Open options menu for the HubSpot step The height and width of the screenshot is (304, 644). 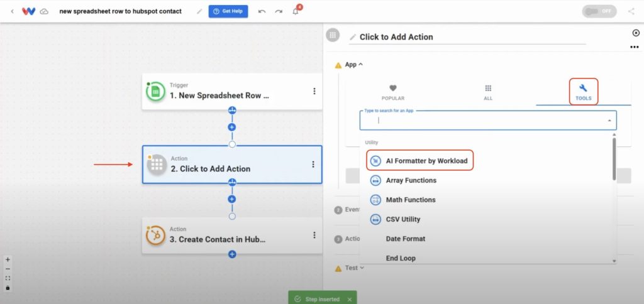(314, 235)
